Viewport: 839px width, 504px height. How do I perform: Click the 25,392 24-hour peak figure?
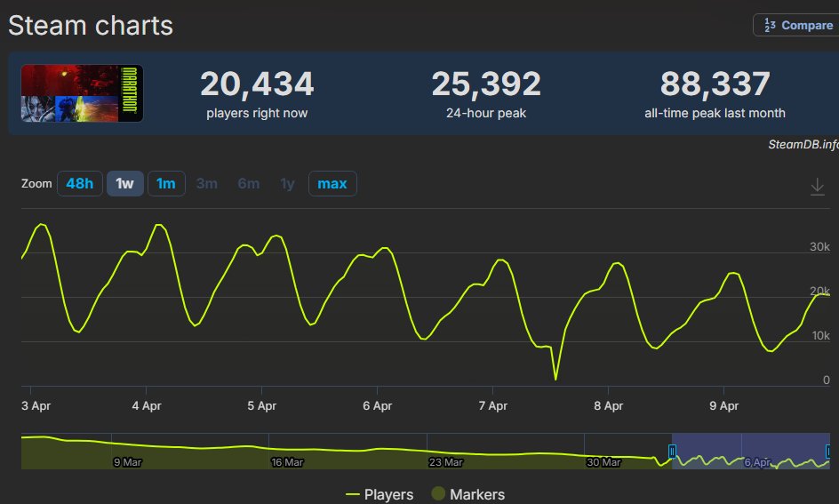coord(486,84)
